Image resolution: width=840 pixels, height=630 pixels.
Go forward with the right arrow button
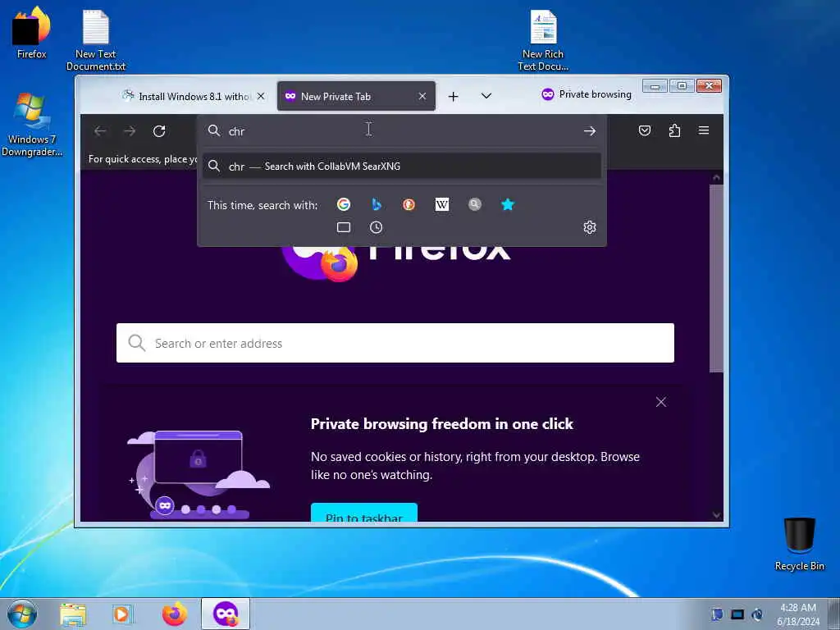pos(130,131)
